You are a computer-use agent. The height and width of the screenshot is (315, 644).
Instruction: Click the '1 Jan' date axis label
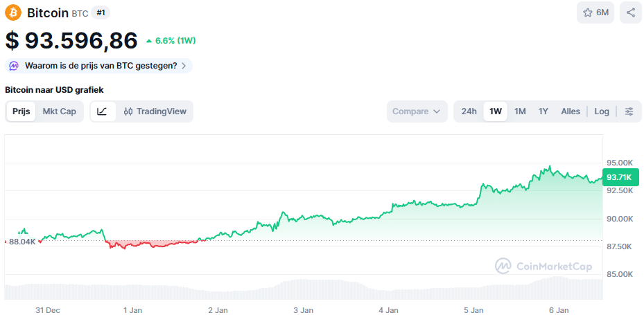pos(132,310)
